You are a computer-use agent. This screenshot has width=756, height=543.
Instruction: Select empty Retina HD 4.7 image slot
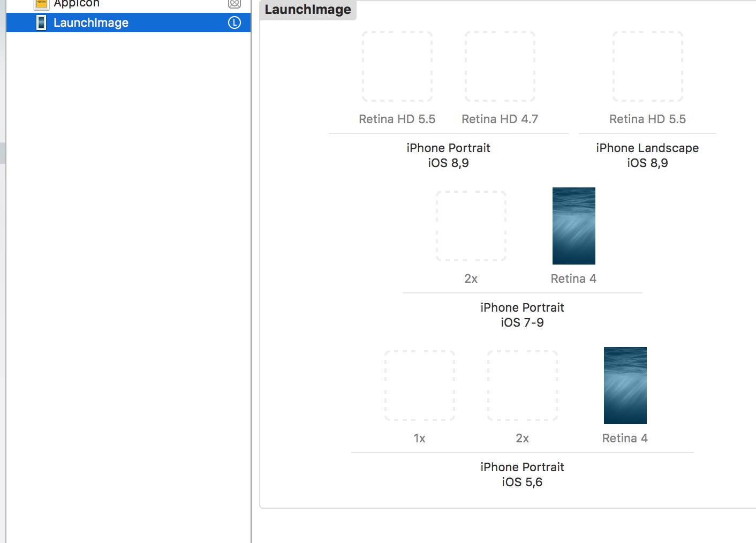[x=500, y=66]
